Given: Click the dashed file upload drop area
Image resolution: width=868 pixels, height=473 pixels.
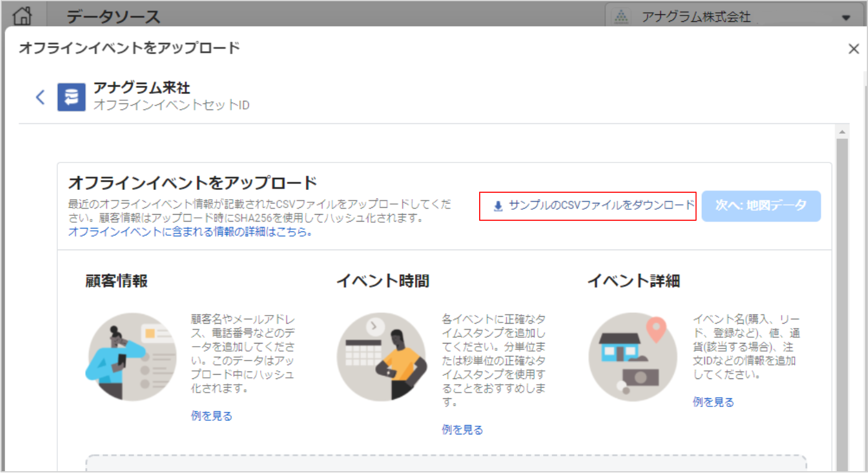Looking at the screenshot, I should (x=446, y=464).
